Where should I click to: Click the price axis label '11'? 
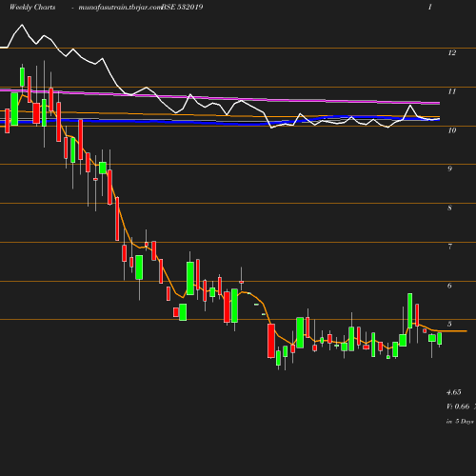(x=452, y=91)
